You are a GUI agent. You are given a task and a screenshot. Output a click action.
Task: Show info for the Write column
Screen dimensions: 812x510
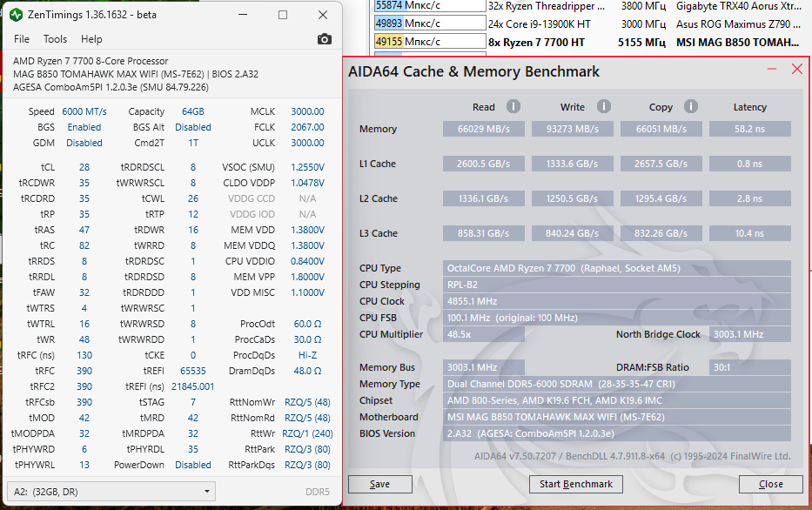[604, 107]
